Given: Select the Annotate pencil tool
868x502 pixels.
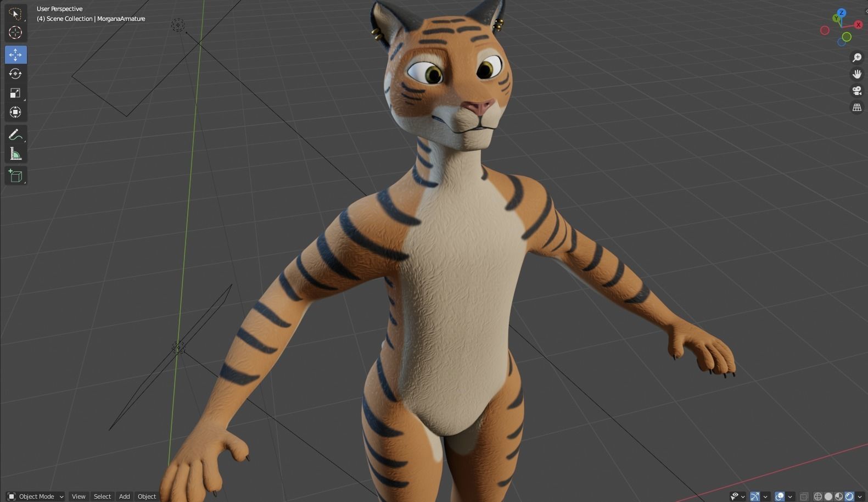Looking at the screenshot, I should pos(15,135).
